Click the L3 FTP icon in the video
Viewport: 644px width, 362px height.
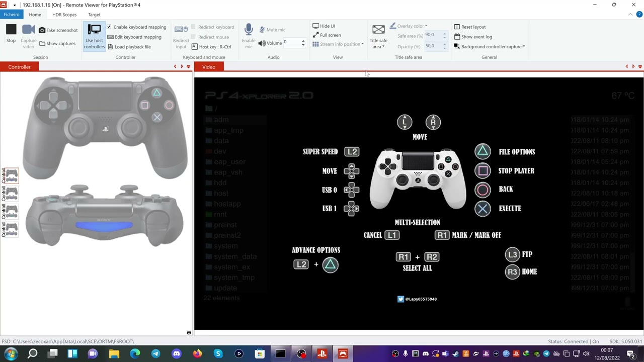point(512,254)
